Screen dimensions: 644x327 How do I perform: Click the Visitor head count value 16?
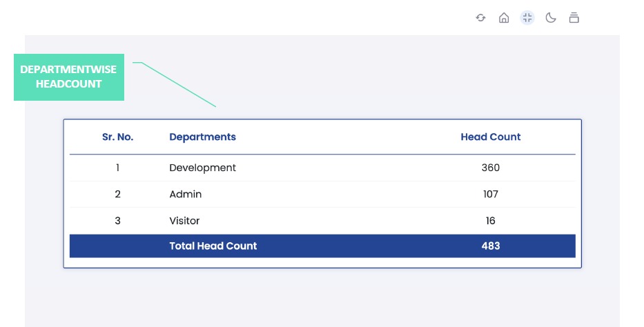tap(490, 221)
